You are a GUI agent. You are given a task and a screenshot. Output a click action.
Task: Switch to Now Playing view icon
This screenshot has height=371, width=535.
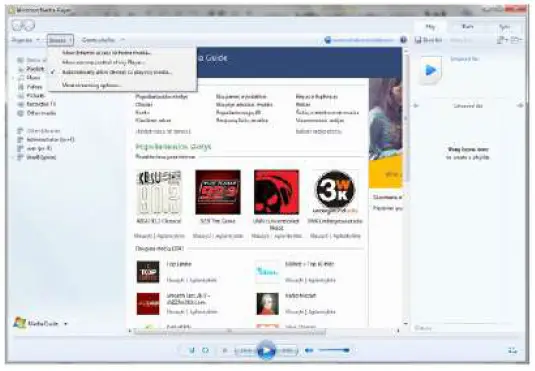pos(512,350)
